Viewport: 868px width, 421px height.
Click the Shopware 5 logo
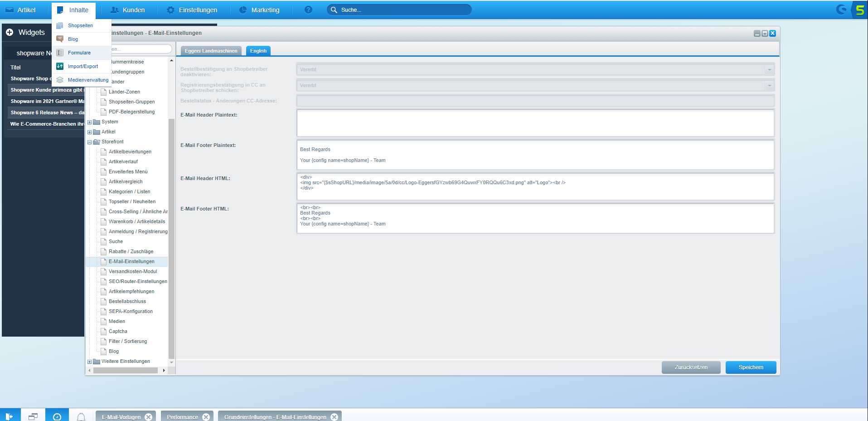tap(860, 10)
